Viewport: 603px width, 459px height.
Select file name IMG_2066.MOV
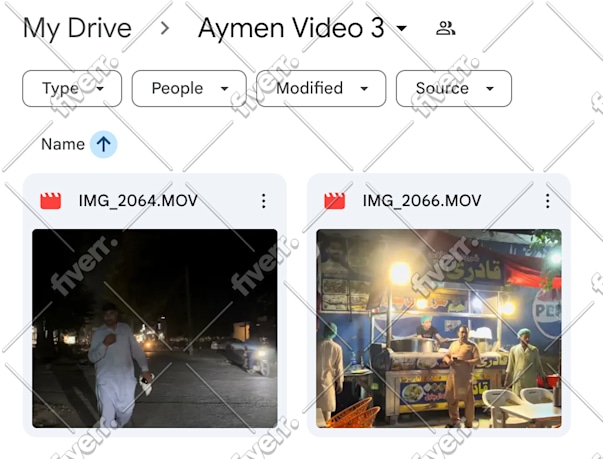point(422,201)
